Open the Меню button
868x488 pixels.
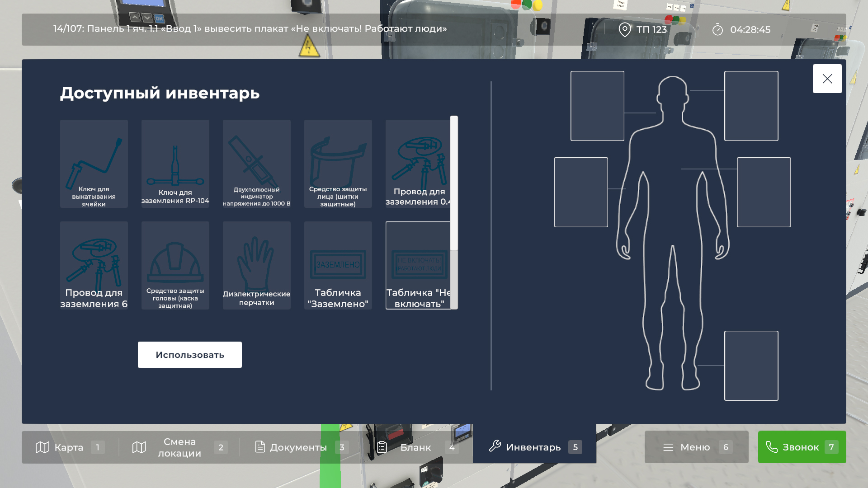[696, 447]
